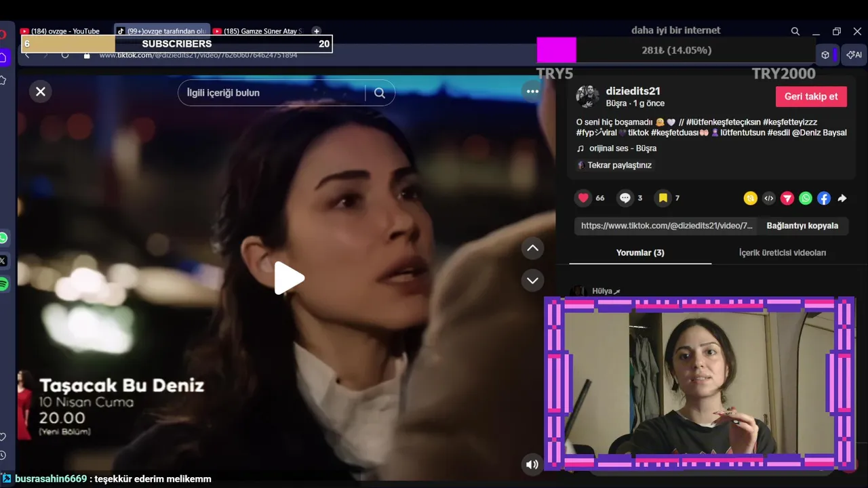The width and height of the screenshot is (868, 488).
Task: Share to WhatsApp from the share row
Action: 805,199
